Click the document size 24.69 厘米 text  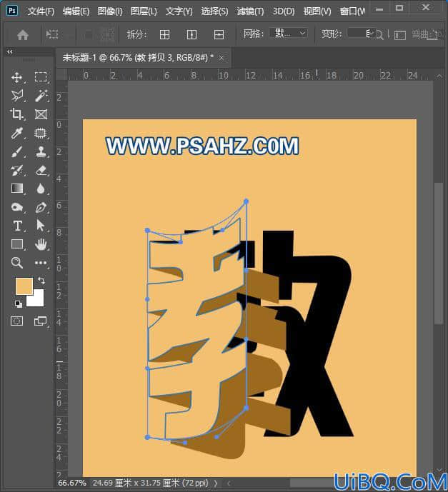click(x=150, y=483)
